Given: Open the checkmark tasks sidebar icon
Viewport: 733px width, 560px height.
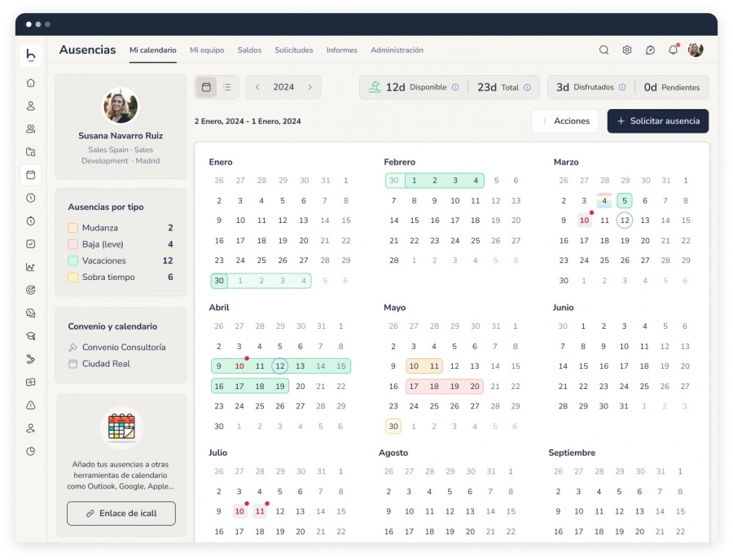Looking at the screenshot, I should [x=31, y=244].
